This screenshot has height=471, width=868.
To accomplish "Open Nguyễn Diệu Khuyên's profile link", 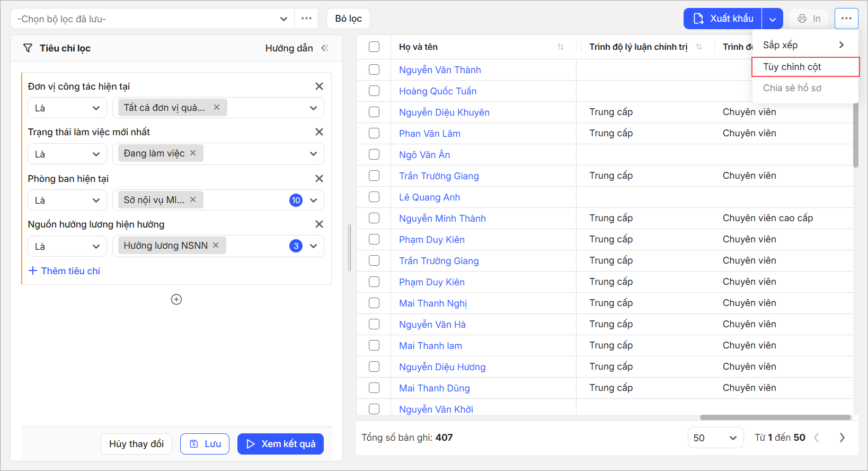I will tap(444, 112).
